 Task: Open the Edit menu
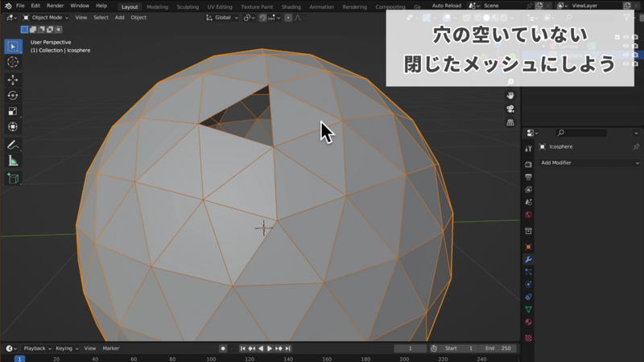[35, 6]
